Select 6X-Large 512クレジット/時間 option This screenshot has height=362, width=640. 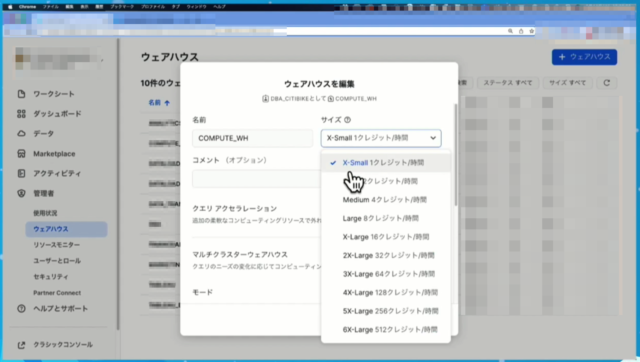pos(386,330)
